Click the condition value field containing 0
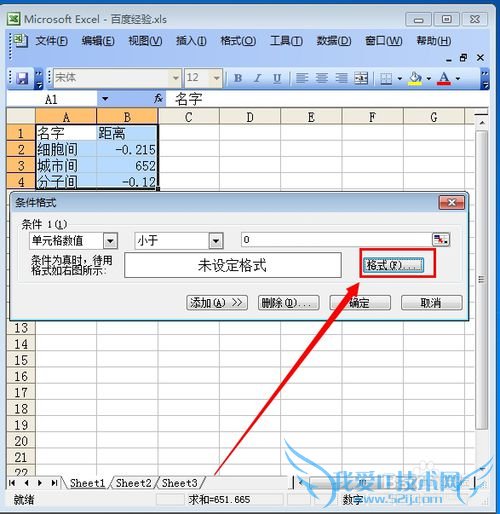 336,240
